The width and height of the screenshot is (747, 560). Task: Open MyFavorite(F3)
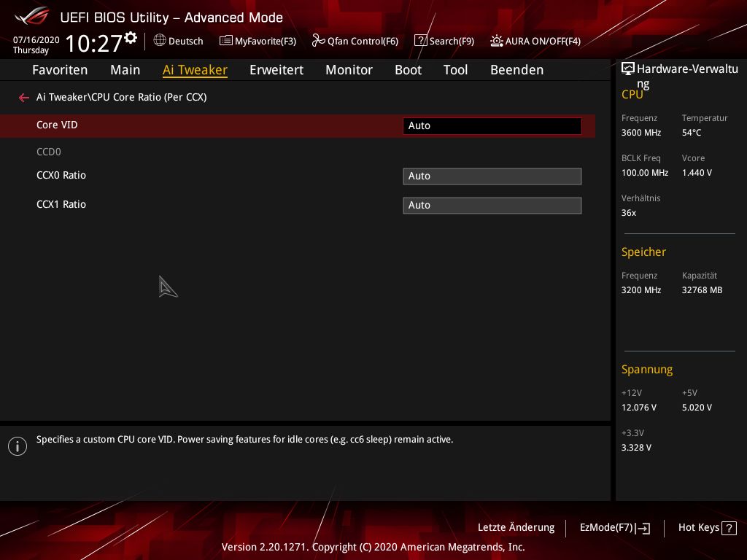coord(258,41)
